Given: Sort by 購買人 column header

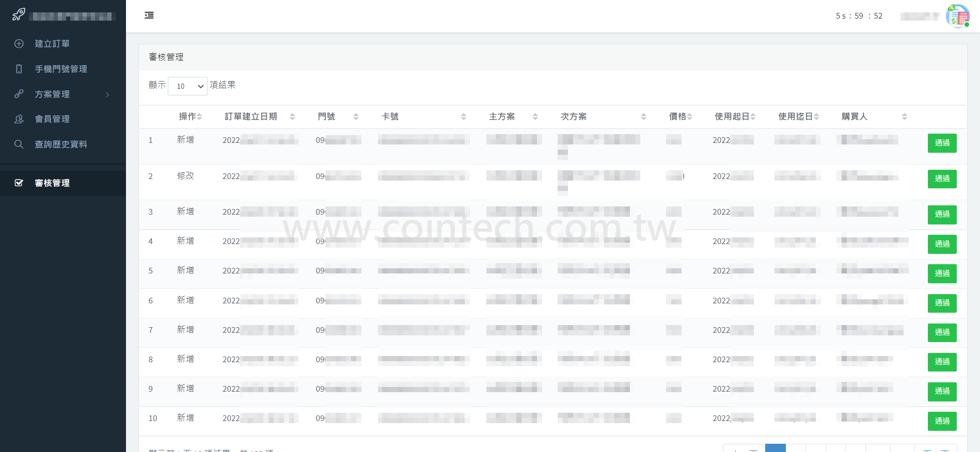Looking at the screenshot, I should click(904, 117).
